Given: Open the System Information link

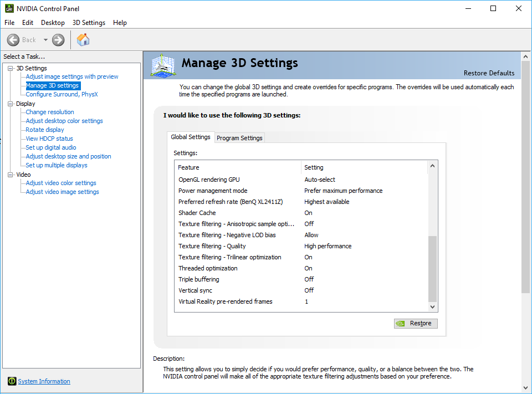Looking at the screenshot, I should 44,381.
